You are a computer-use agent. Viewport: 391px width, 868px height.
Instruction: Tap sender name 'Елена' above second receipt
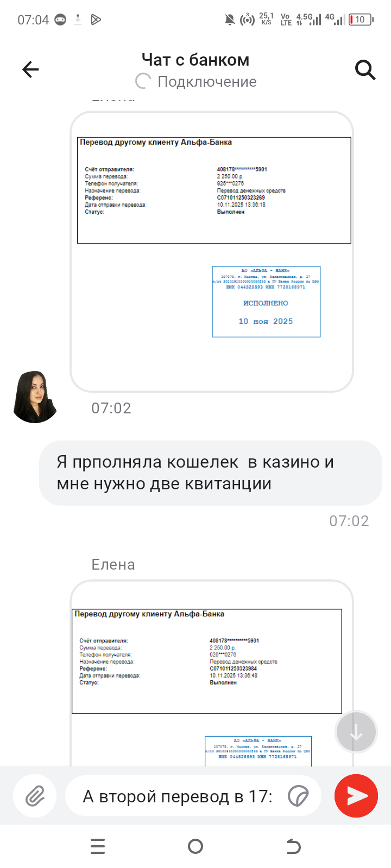(113, 565)
